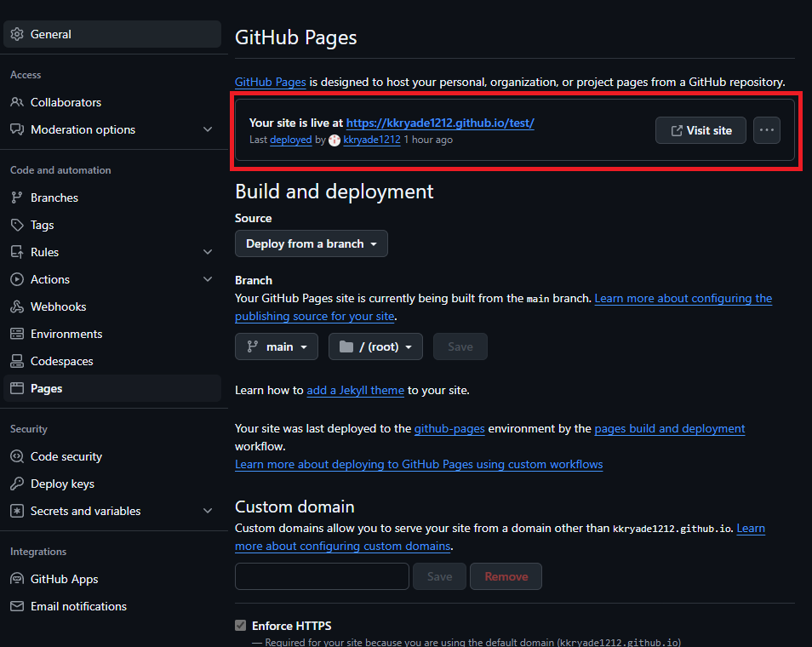
Task: Click the General gear icon
Action: click(x=17, y=34)
